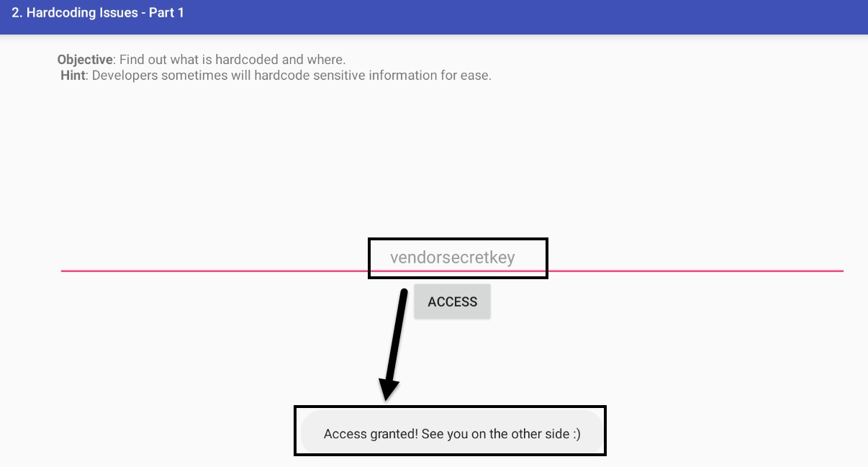Click the pink underline left of the input text
868x467 pixels.
[x=214, y=271]
